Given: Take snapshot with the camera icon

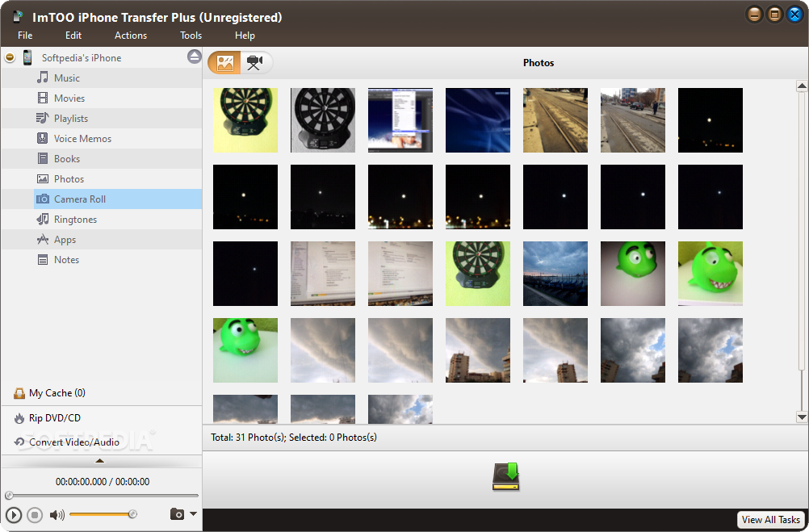Looking at the screenshot, I should click(177, 514).
